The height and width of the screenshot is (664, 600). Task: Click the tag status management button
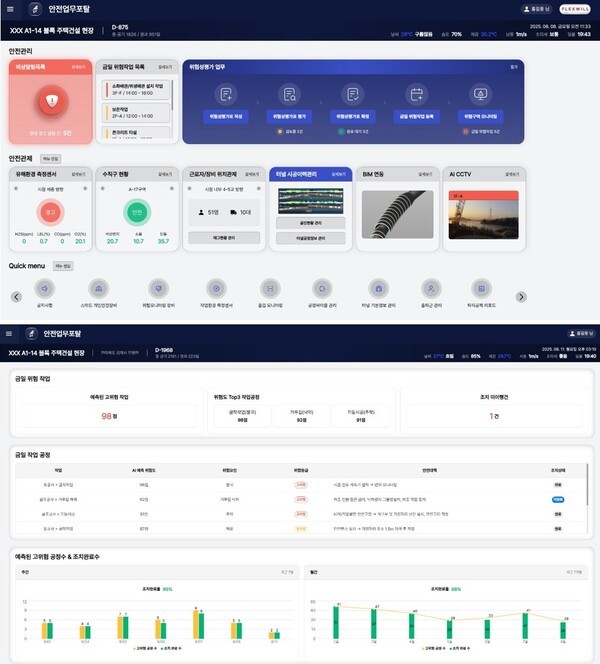click(x=224, y=238)
